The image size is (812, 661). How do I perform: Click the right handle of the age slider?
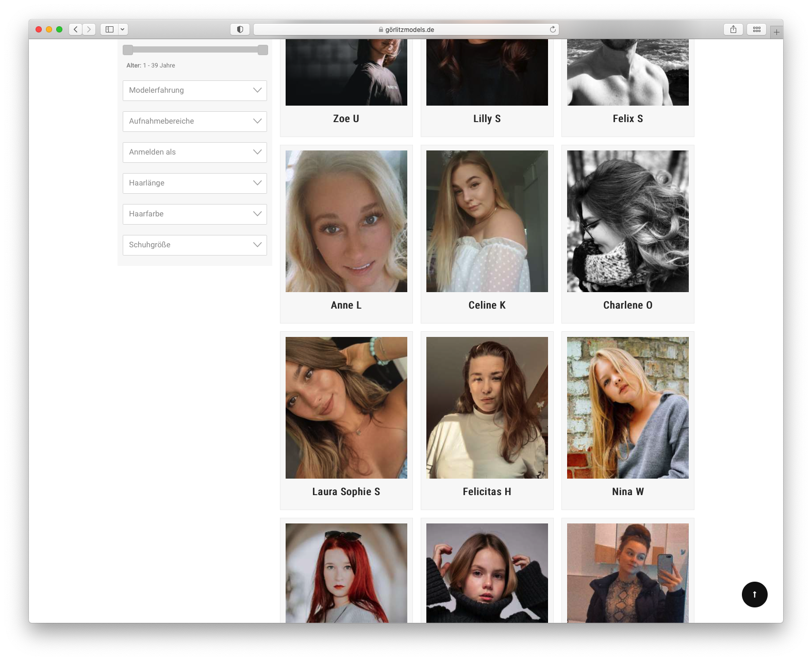(262, 50)
